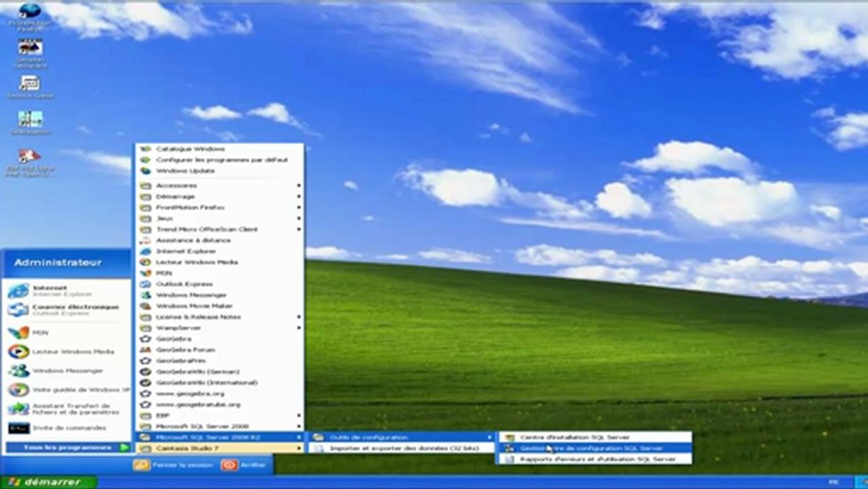The width and height of the screenshot is (868, 489).
Task: Expand the Camtasia Studio 7 folder
Action: tap(220, 448)
